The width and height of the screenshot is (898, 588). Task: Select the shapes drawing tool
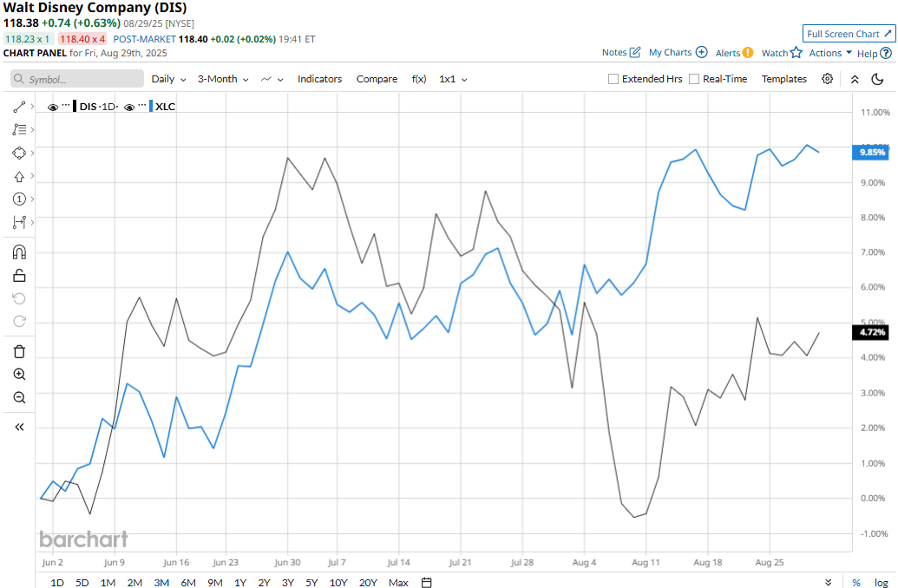(19, 153)
